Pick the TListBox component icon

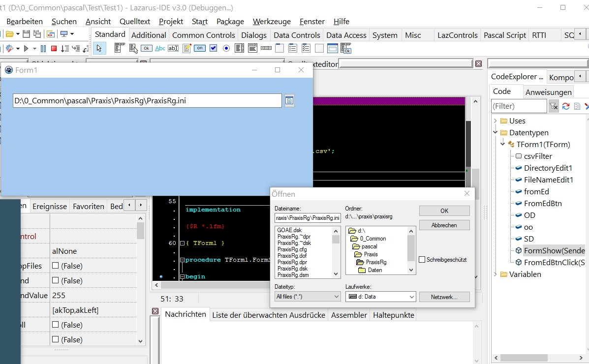pyautogui.click(x=239, y=48)
